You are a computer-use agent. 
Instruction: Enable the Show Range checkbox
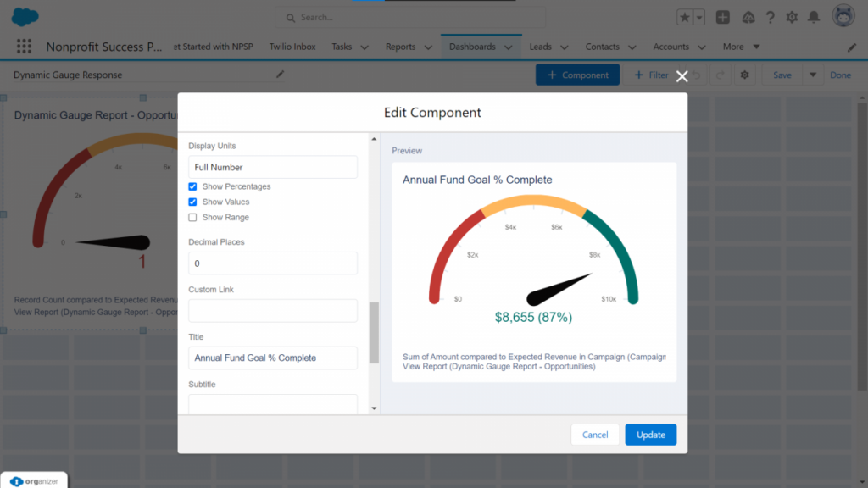[192, 217]
